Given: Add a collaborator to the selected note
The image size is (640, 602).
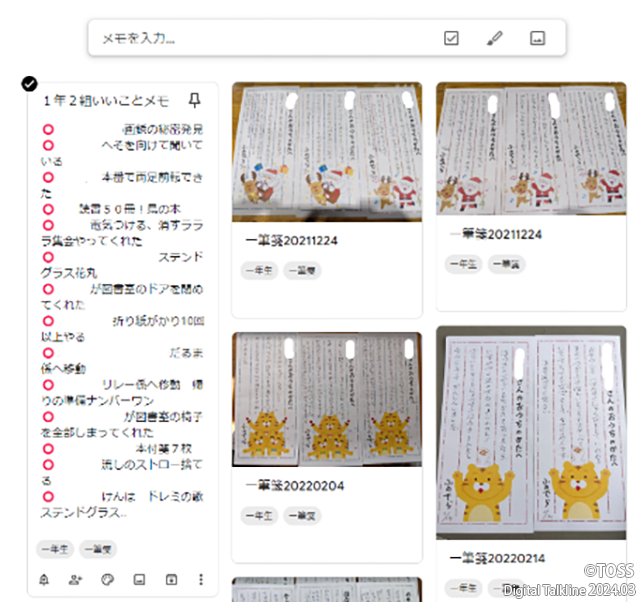Looking at the screenshot, I should coord(75,579).
